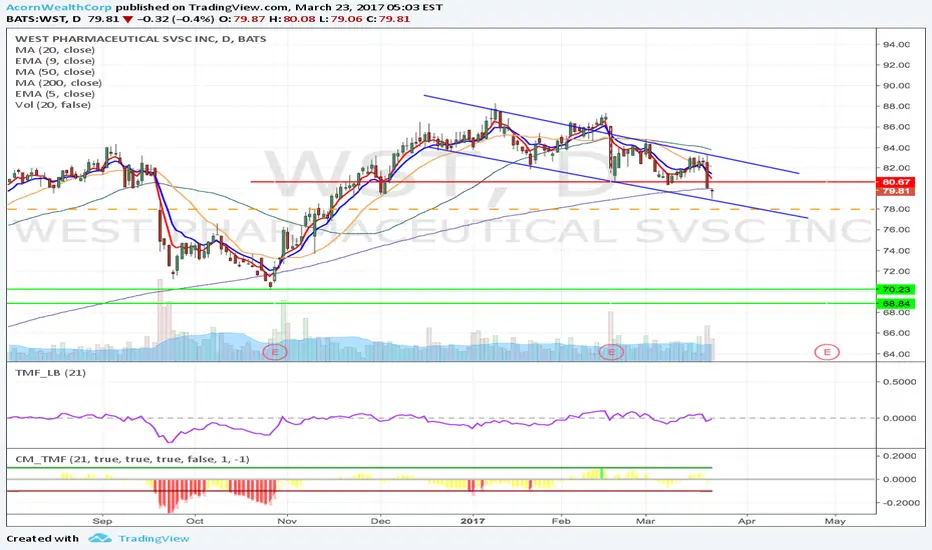Click the Apr label on time axis

coord(747,521)
